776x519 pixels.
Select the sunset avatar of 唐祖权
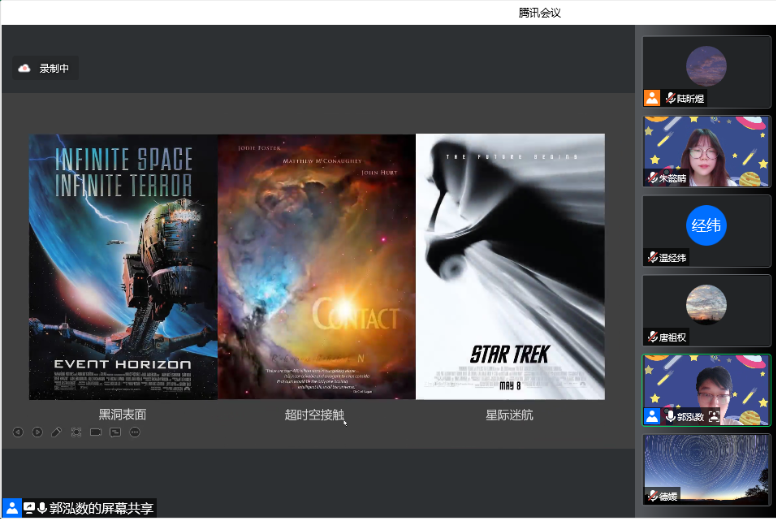click(x=706, y=305)
